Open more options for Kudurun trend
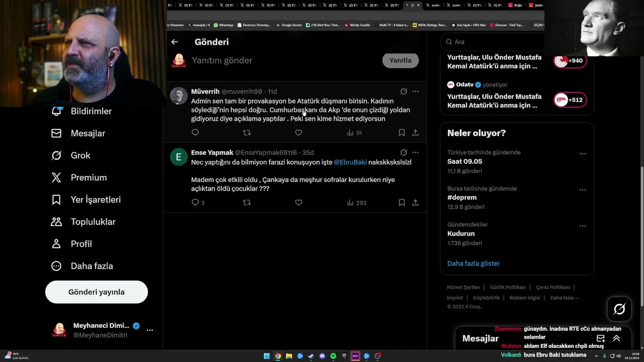The width and height of the screenshot is (644, 362). pyautogui.click(x=583, y=226)
